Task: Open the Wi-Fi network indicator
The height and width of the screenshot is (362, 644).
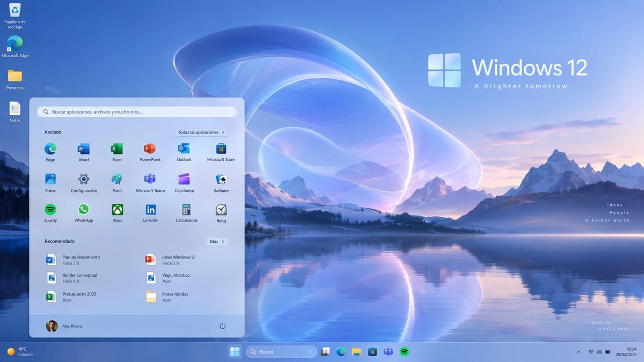Action: [591, 352]
